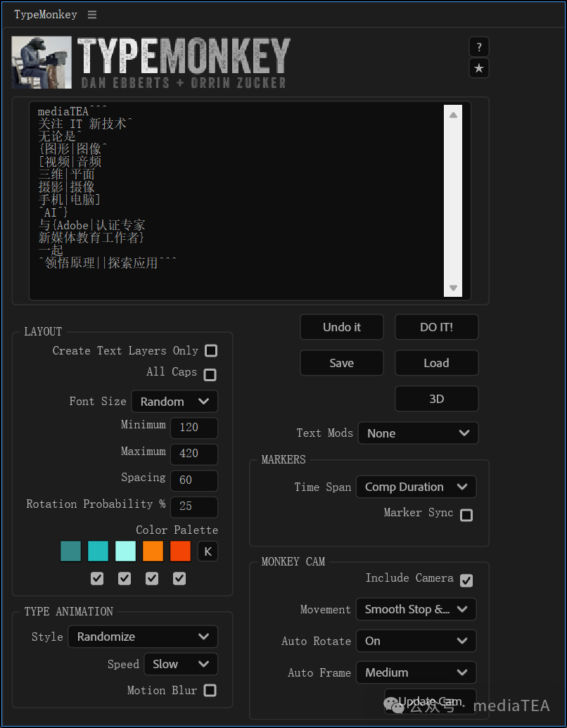Click the TypeMonkey panel tab title
Image resolution: width=567 pixels, height=728 pixels.
click(x=46, y=14)
